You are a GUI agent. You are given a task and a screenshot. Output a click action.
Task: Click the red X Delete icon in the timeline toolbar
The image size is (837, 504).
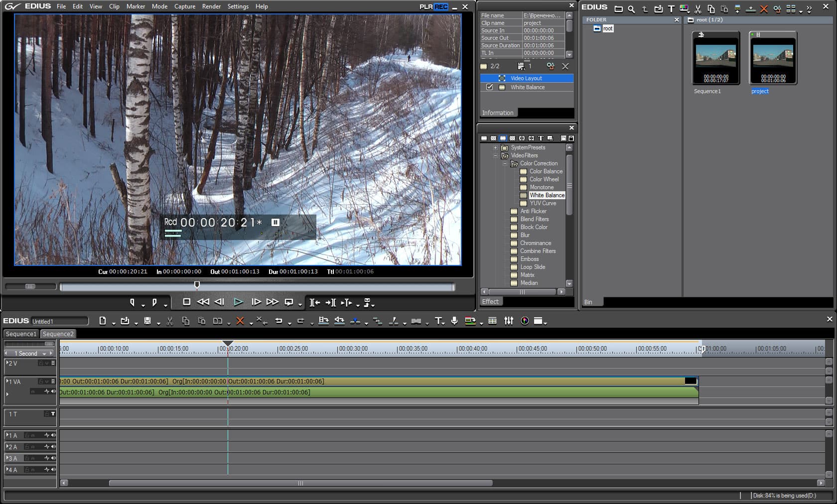[x=240, y=321]
